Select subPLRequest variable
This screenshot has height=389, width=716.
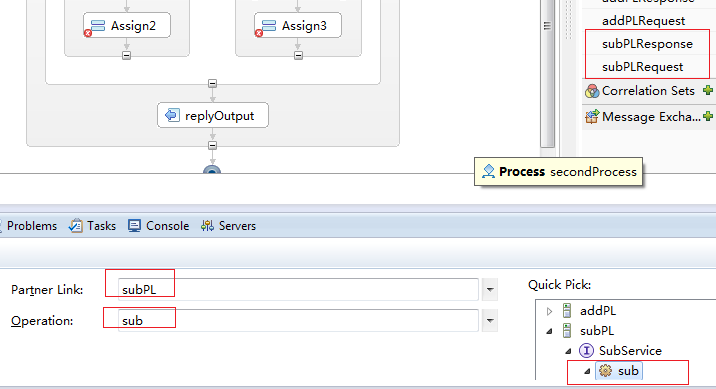[642, 67]
